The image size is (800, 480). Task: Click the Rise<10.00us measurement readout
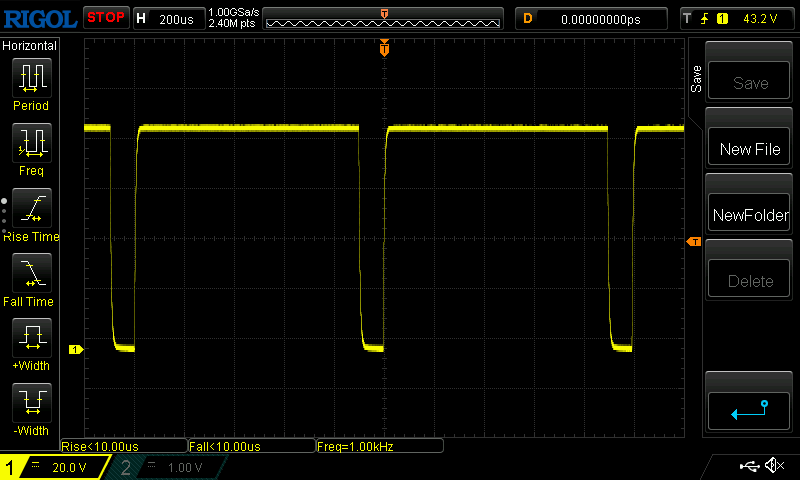click(123, 446)
